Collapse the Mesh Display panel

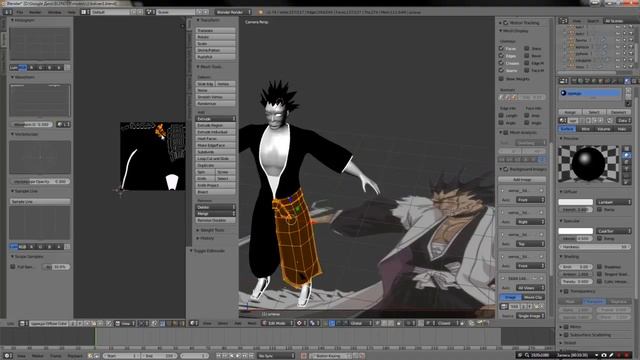pyautogui.click(x=514, y=31)
